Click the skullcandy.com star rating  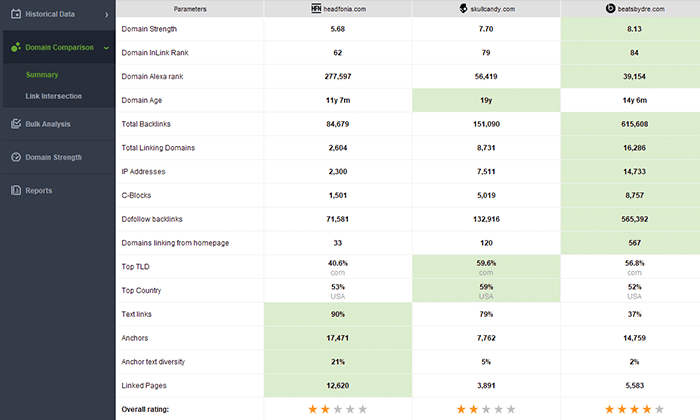[486, 409]
